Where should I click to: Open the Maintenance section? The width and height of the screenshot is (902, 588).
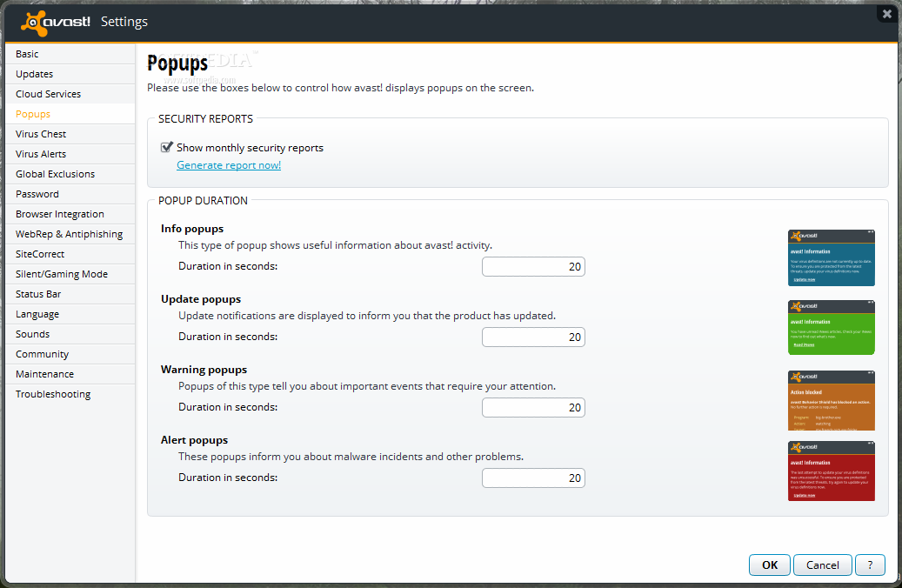(x=70, y=374)
